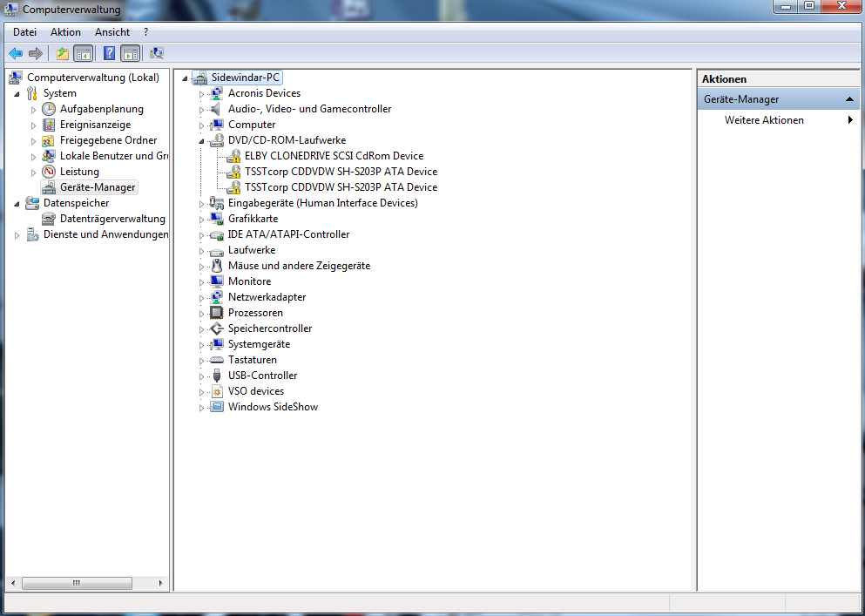Viewport: 865px width, 616px height.
Task: Click the Netzwerkadapter icon
Action: 217,297
